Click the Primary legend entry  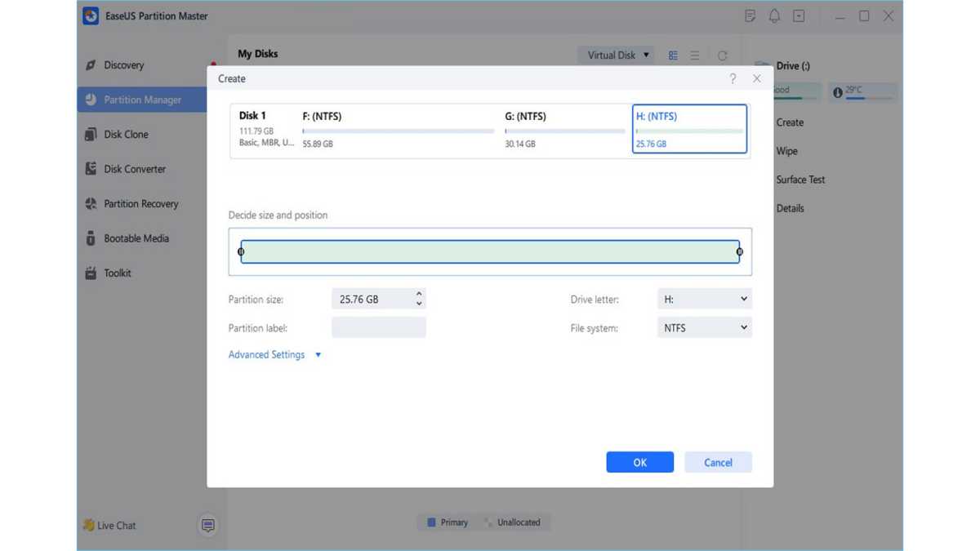pyautogui.click(x=448, y=522)
